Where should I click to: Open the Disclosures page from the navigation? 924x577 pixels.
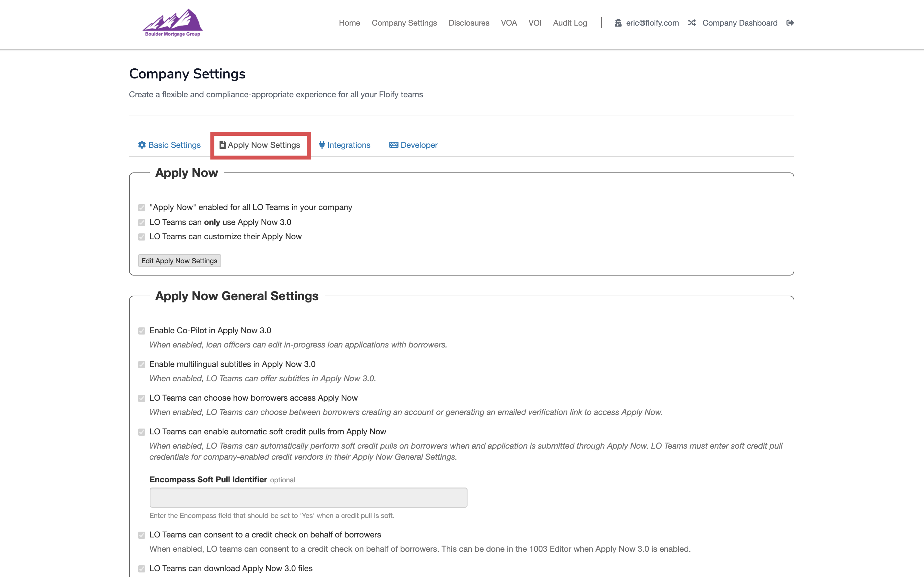tap(469, 23)
